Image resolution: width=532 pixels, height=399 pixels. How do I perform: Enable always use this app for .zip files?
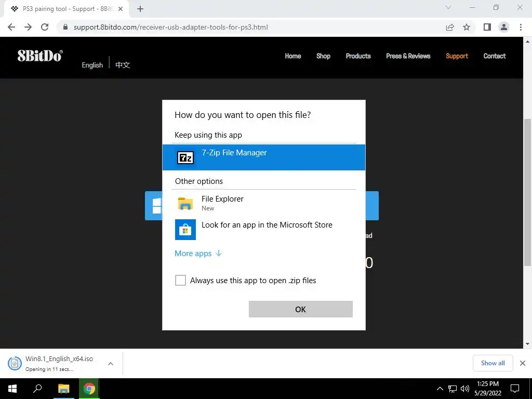(180, 280)
